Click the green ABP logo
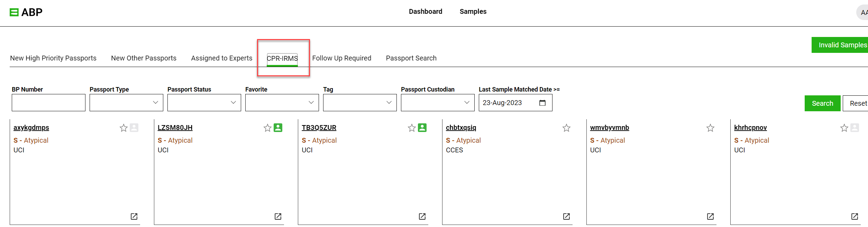Viewport: 868px width, 227px height. tap(14, 12)
